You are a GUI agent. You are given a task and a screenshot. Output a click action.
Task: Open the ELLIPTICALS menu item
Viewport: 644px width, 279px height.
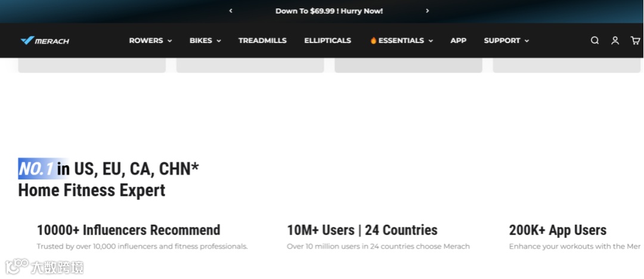[328, 41]
